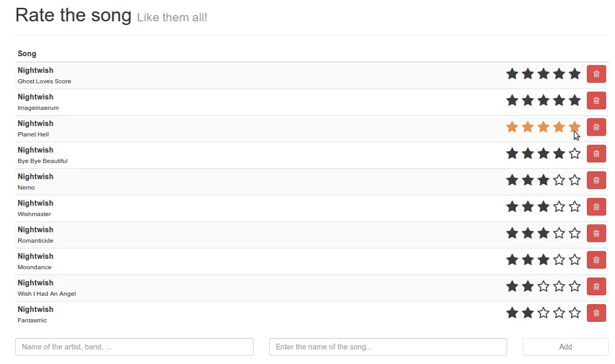
Task: Focus the artist or band name field
Action: tap(134, 347)
